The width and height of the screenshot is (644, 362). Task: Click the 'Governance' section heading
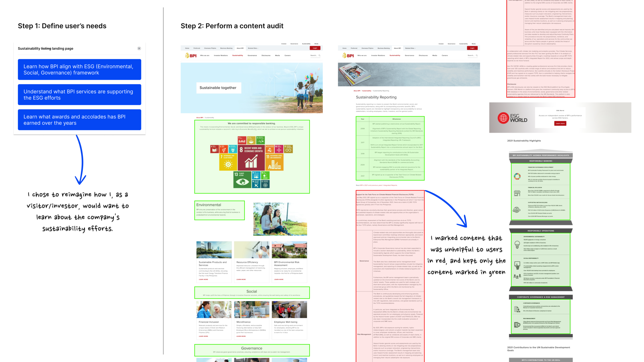click(x=252, y=348)
